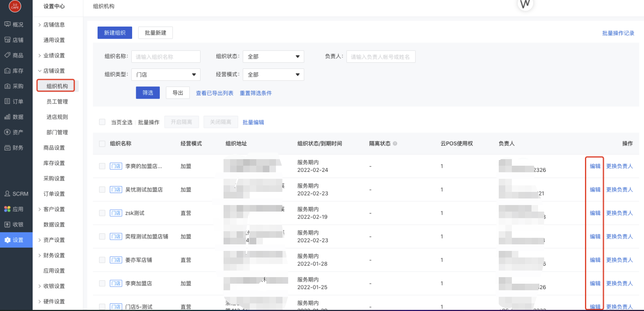
Task: Open the 经营模式 dropdown
Action: [273, 74]
